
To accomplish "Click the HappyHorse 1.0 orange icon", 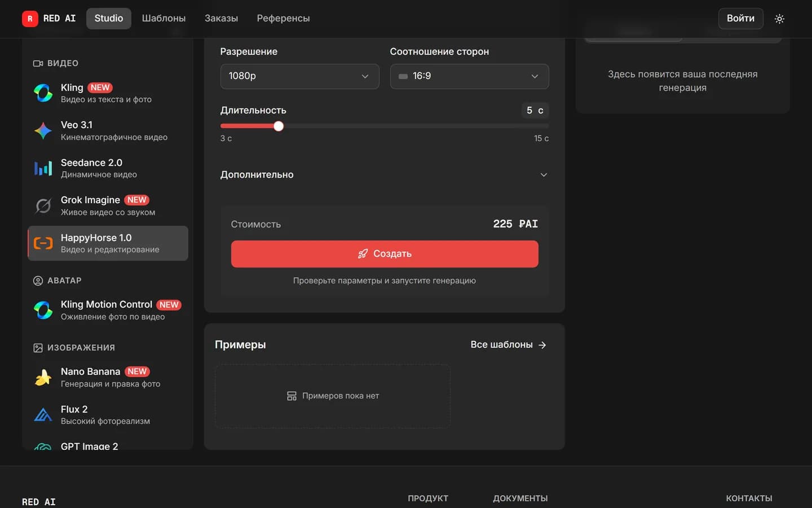I will pyautogui.click(x=43, y=243).
